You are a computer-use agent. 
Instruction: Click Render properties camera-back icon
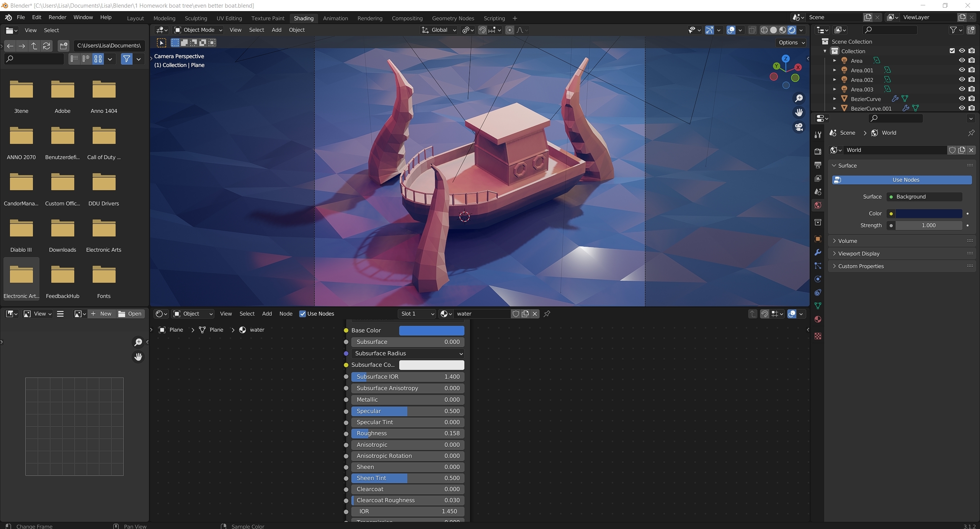tap(818, 151)
